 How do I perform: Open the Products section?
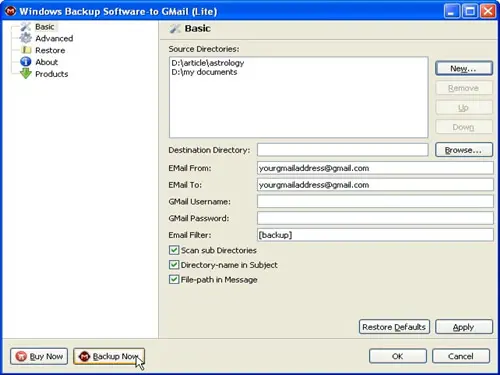tap(51, 74)
